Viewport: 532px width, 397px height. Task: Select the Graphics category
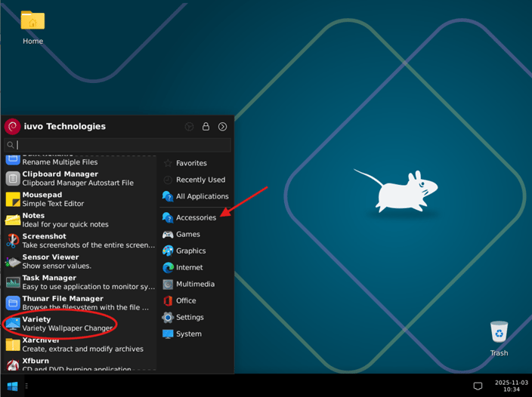(190, 251)
